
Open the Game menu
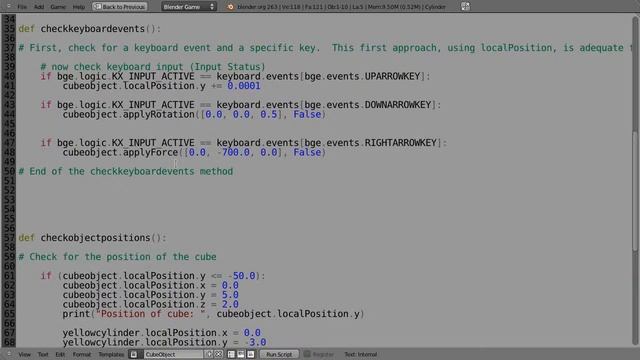(x=58, y=7)
